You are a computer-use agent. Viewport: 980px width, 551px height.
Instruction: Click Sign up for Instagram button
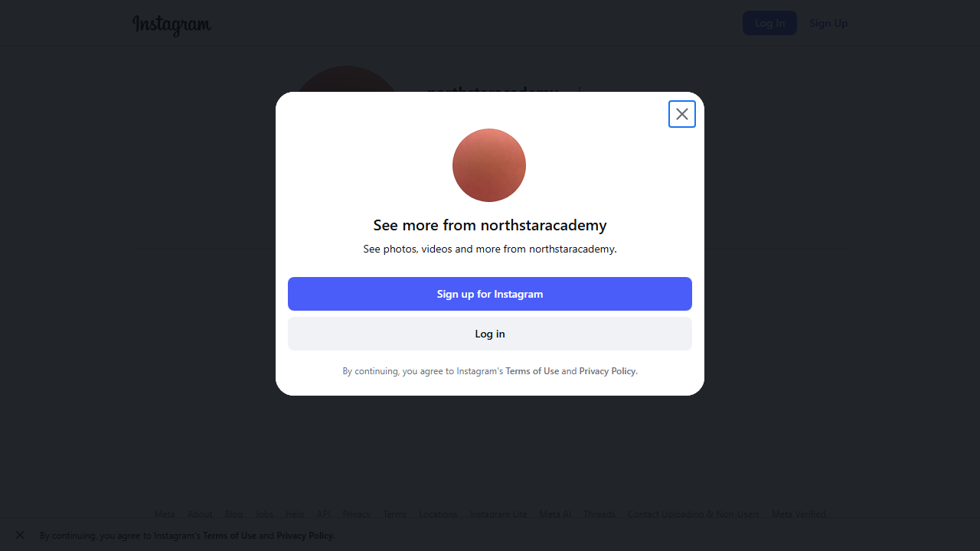[490, 294]
